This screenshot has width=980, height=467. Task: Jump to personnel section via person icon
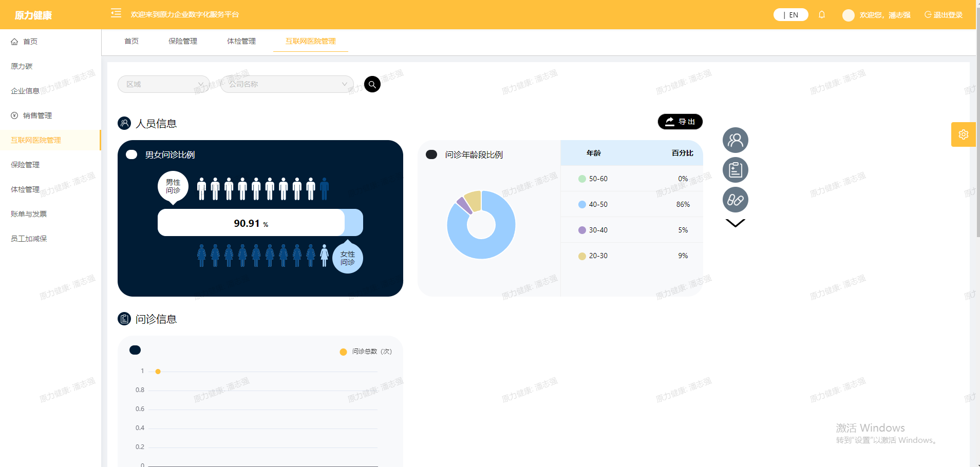736,140
